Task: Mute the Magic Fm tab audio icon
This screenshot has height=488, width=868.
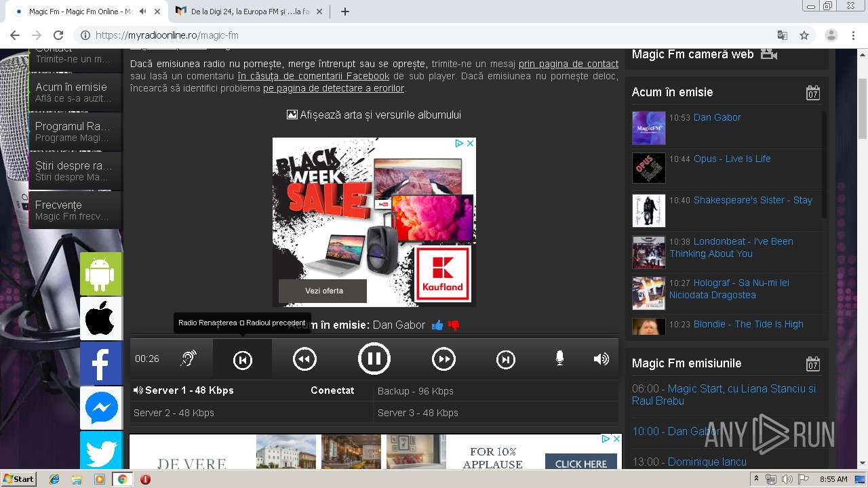Action: pyautogui.click(x=142, y=12)
